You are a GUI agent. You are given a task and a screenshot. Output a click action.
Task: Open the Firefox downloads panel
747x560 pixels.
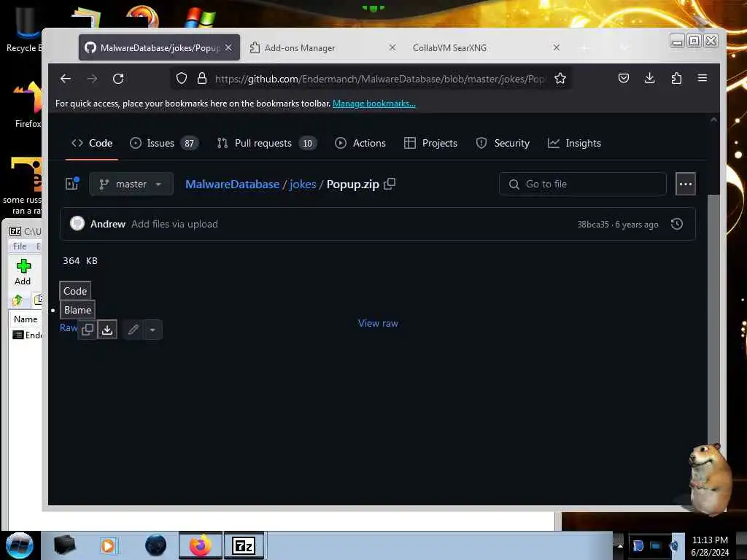coord(650,78)
